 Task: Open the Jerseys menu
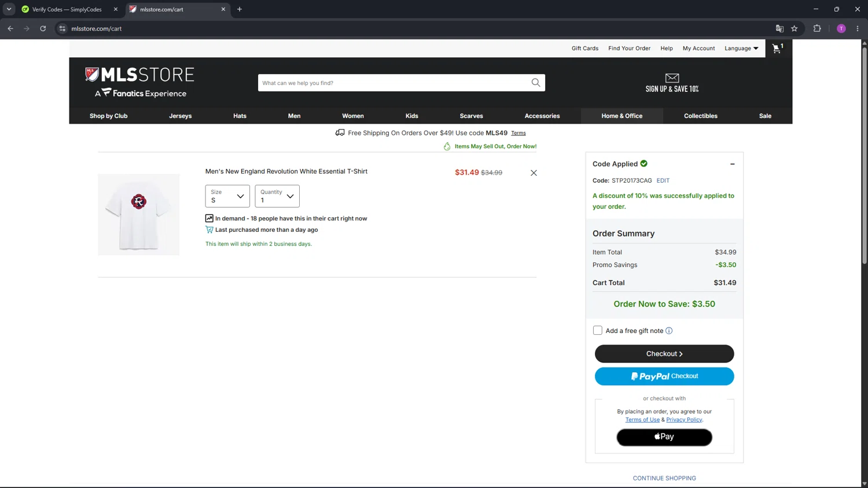[x=180, y=116]
